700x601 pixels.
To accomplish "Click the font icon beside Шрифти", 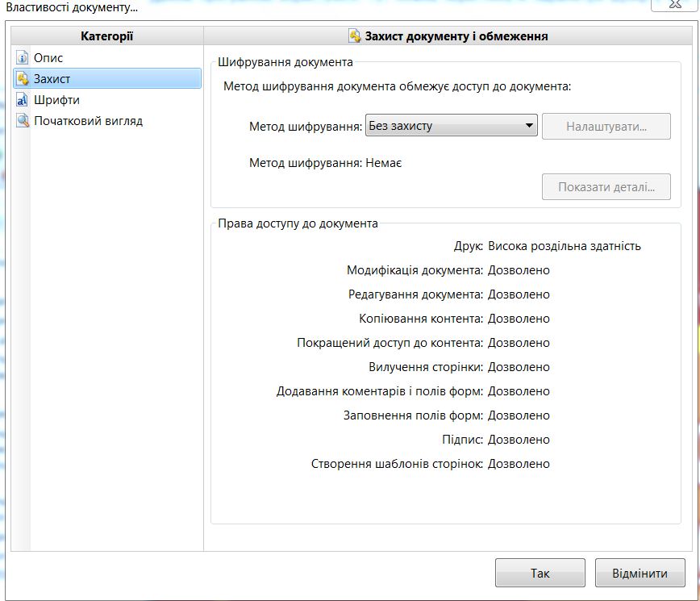I will point(22,100).
